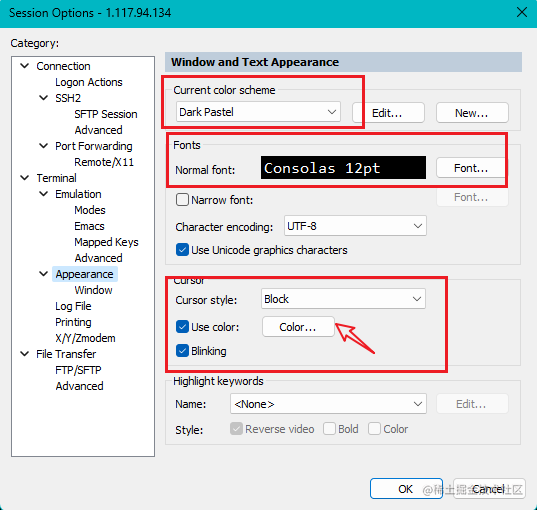Select Terminal category
537x510 pixels.
[57, 178]
